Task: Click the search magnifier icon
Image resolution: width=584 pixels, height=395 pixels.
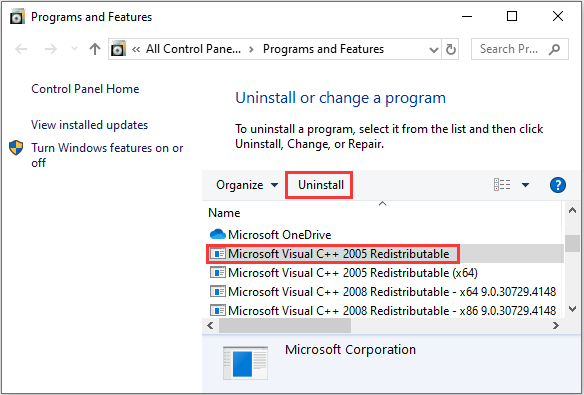Action: pyautogui.click(x=554, y=49)
